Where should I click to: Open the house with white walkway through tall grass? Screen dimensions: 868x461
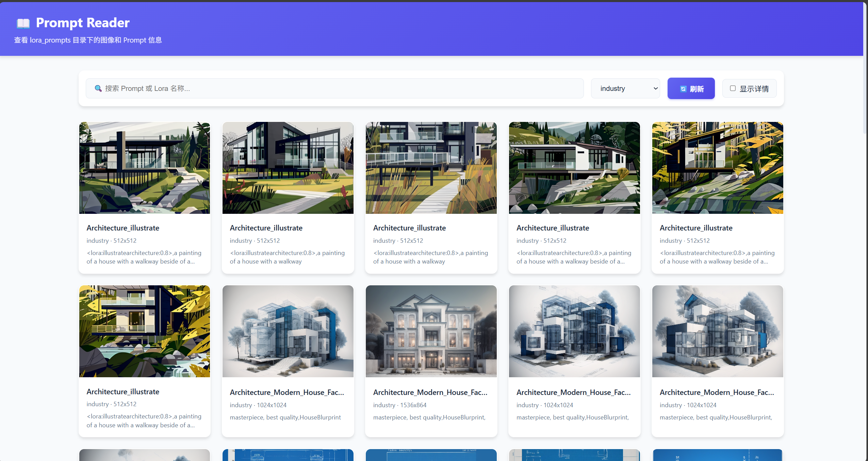coord(431,168)
